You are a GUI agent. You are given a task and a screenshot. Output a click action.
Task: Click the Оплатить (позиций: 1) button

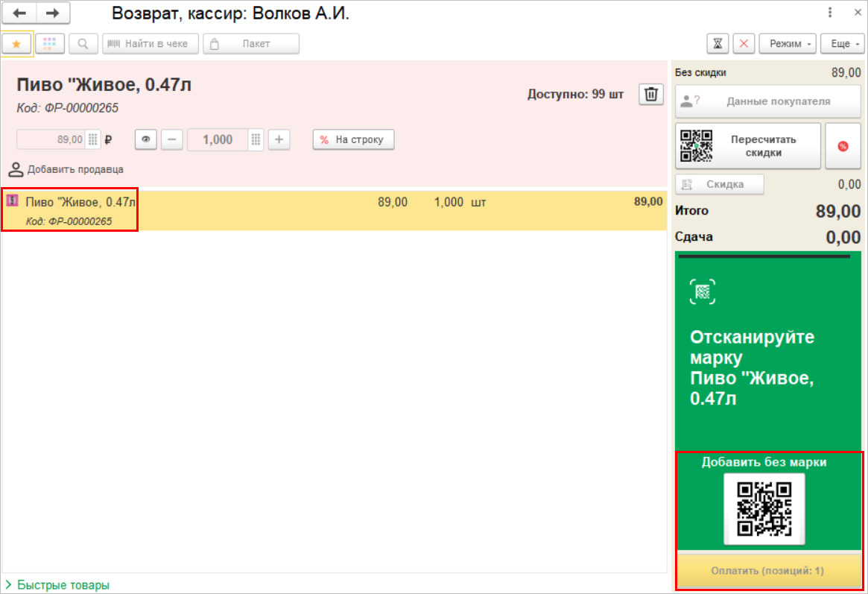tap(768, 571)
